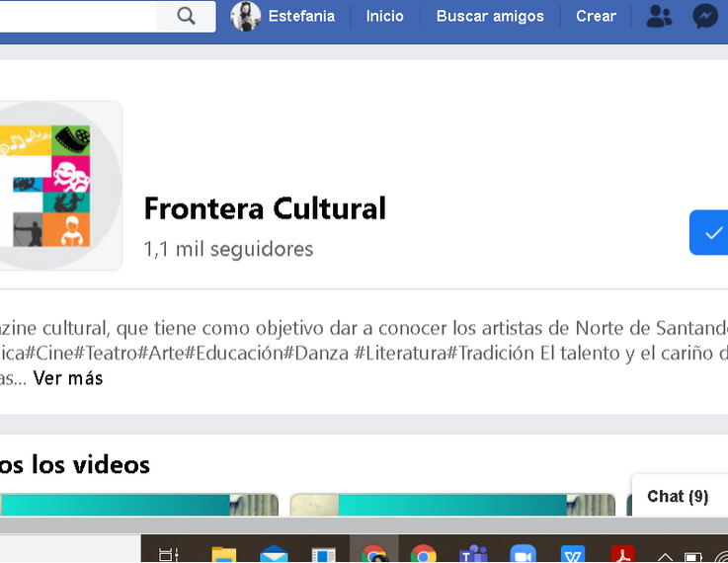The image size is (728, 563).
Task: Click the search input field
Action: (78, 16)
